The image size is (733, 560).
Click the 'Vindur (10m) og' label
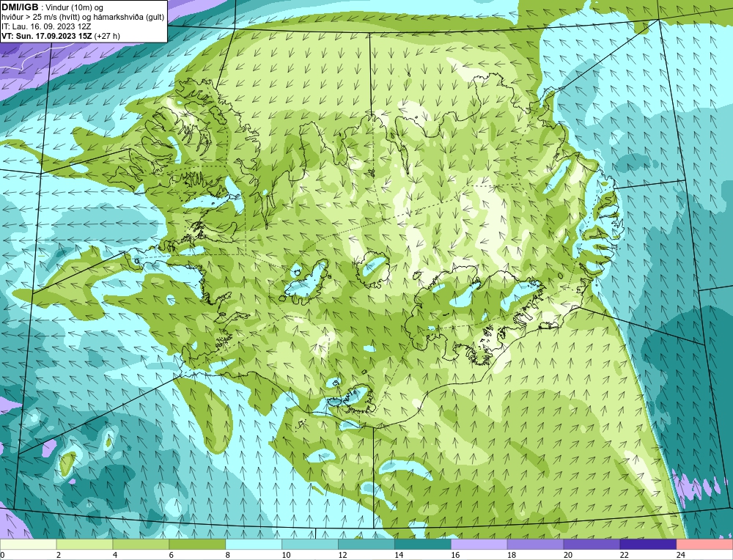pos(74,8)
